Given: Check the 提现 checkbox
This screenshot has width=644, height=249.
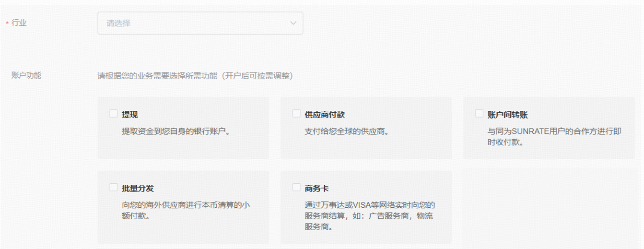Looking at the screenshot, I should click(114, 114).
